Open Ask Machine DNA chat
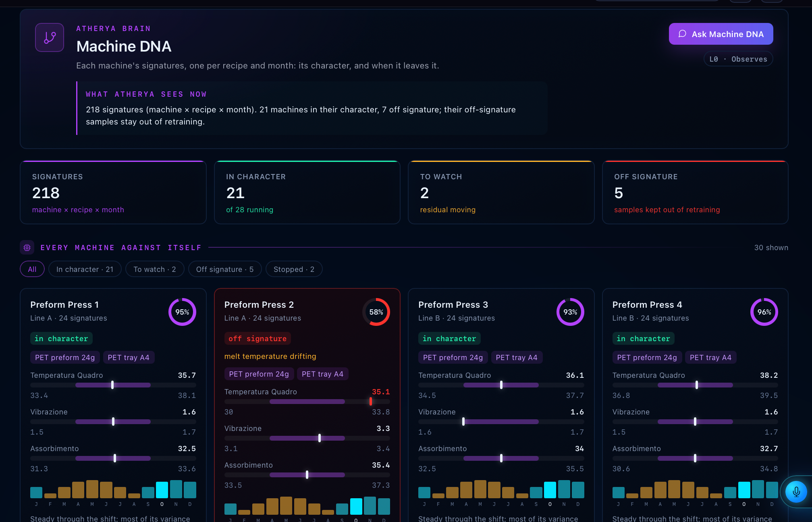Image resolution: width=812 pixels, height=522 pixels. (721, 34)
